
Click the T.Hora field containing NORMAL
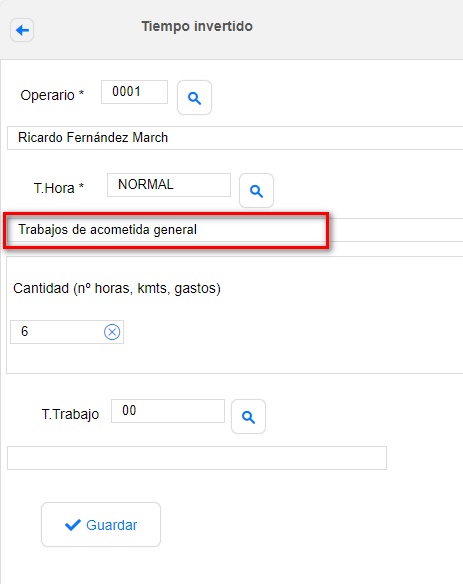[169, 185]
